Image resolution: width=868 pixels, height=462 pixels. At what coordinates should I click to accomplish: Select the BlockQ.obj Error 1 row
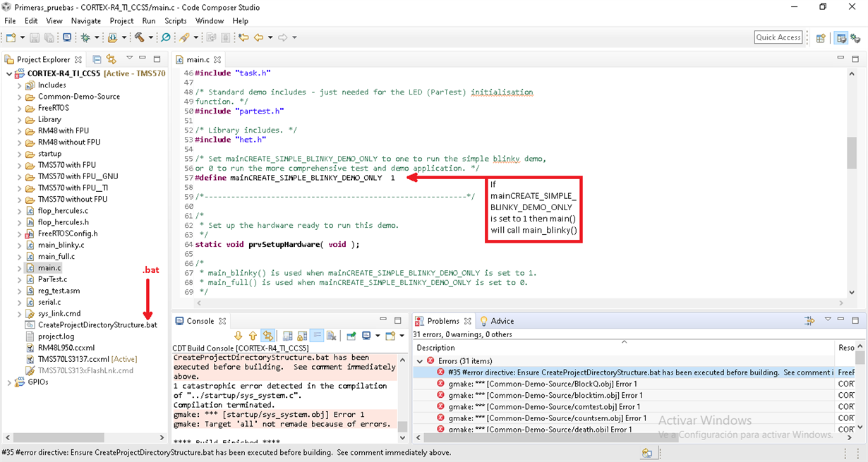[x=635, y=384]
